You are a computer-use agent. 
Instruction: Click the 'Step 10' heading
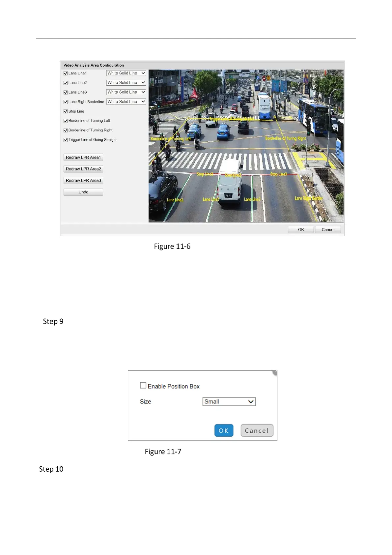pos(51,469)
